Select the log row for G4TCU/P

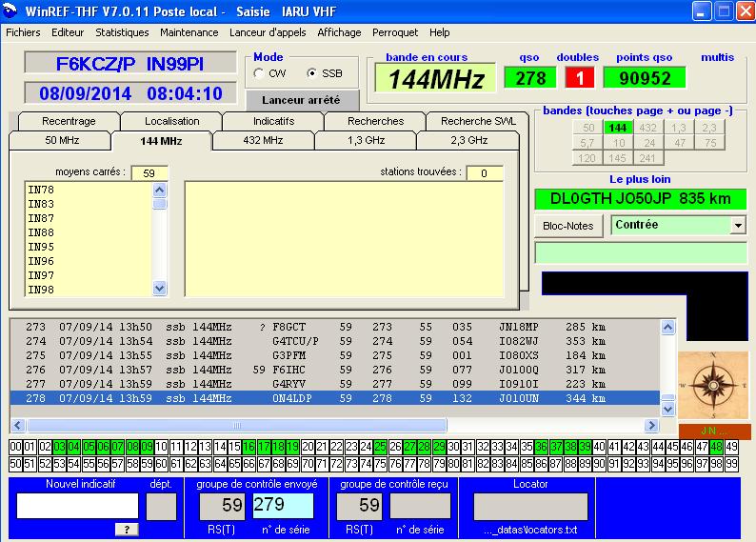334,341
